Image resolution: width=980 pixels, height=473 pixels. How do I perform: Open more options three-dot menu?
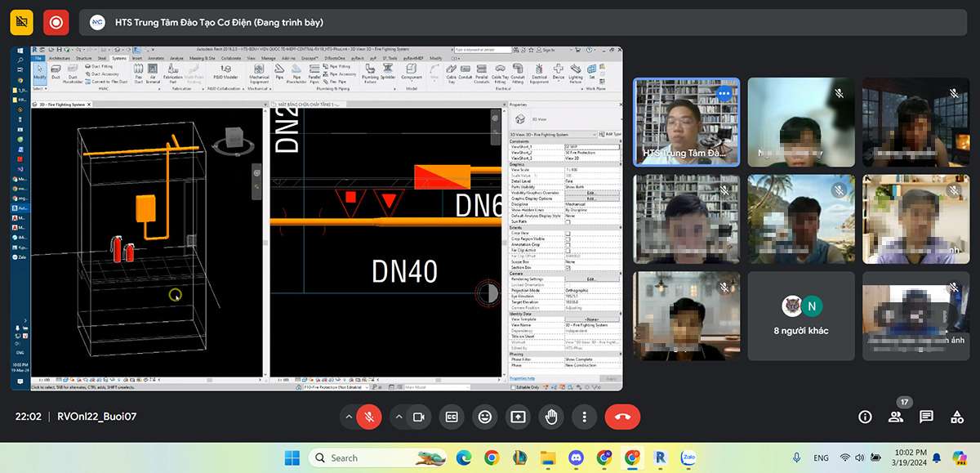(585, 417)
